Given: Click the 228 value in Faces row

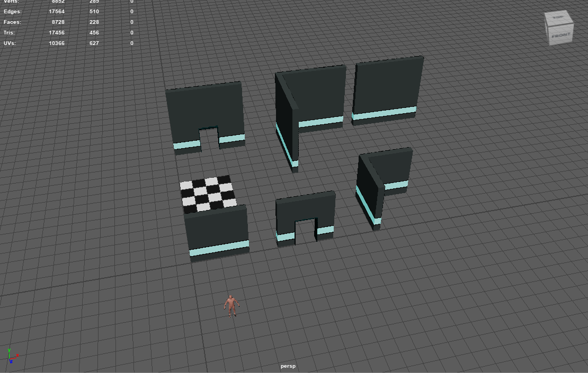Looking at the screenshot, I should tap(94, 22).
